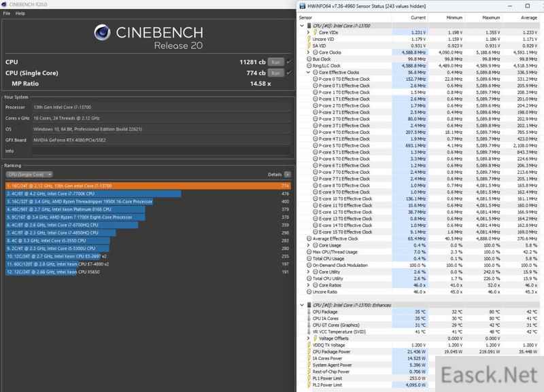Select the P-core 5 T0 Effective Clock row
544x392 pixels.
tap(420, 145)
